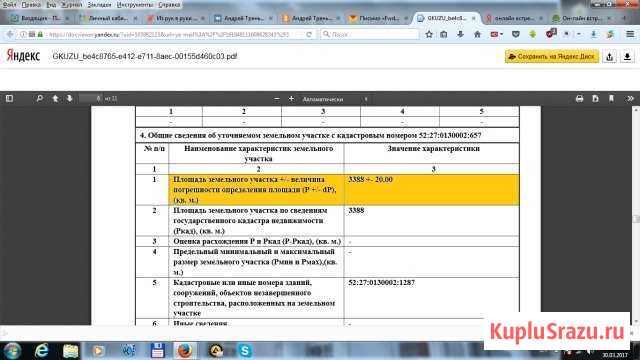Click the file name GKUZU_be4c8765...pdf
The width and height of the screenshot is (640, 360).
click(144, 56)
